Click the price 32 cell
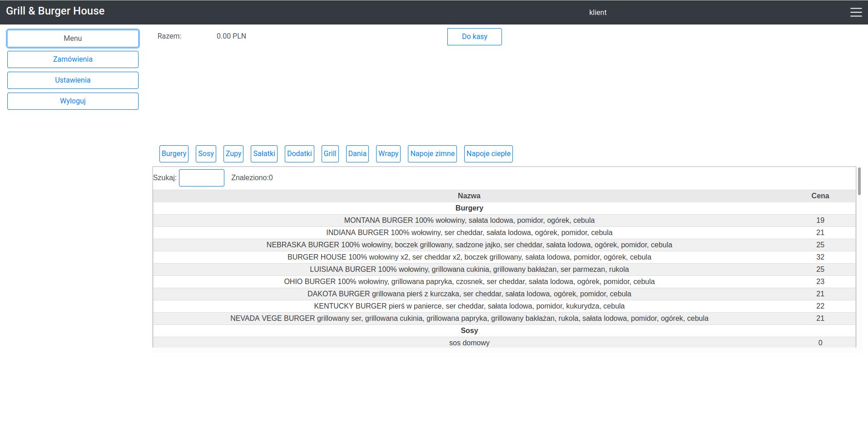Viewport: 868px width, 422px height. [x=820, y=257]
